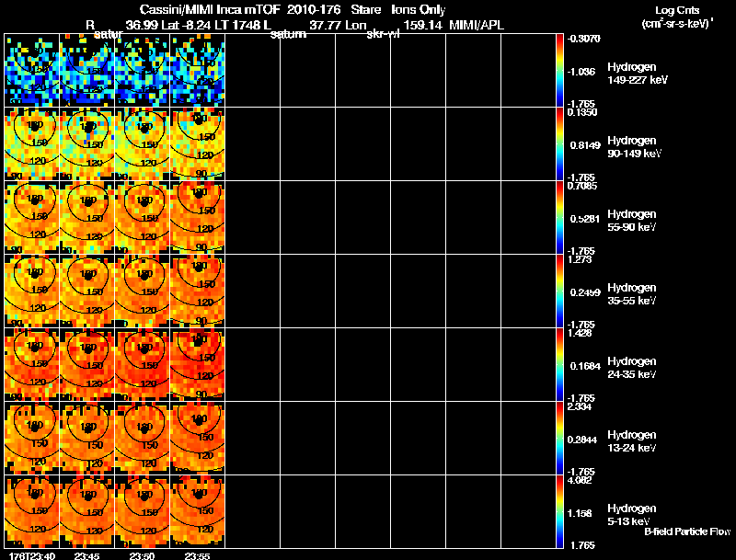
Task: Click the '23:45' time axis label
Action: [86, 555]
